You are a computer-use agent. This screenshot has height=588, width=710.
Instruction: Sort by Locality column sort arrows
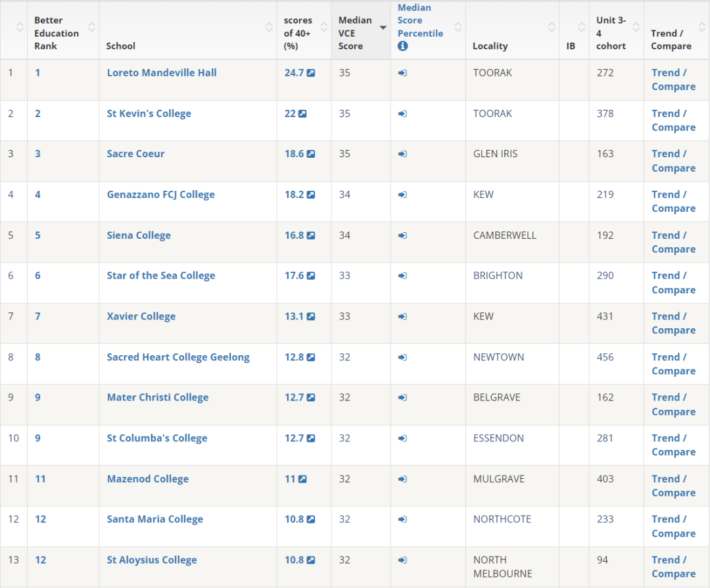pos(552,27)
